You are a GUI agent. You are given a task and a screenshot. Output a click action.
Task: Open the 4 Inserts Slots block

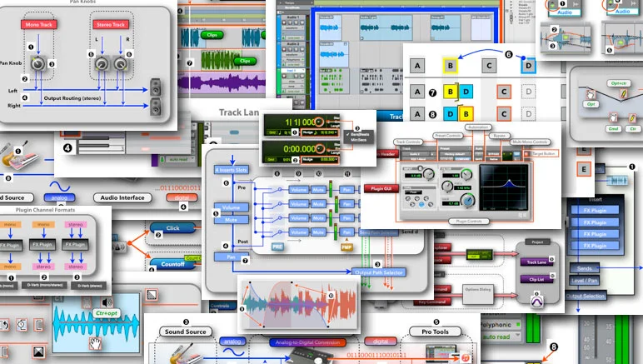(x=232, y=170)
